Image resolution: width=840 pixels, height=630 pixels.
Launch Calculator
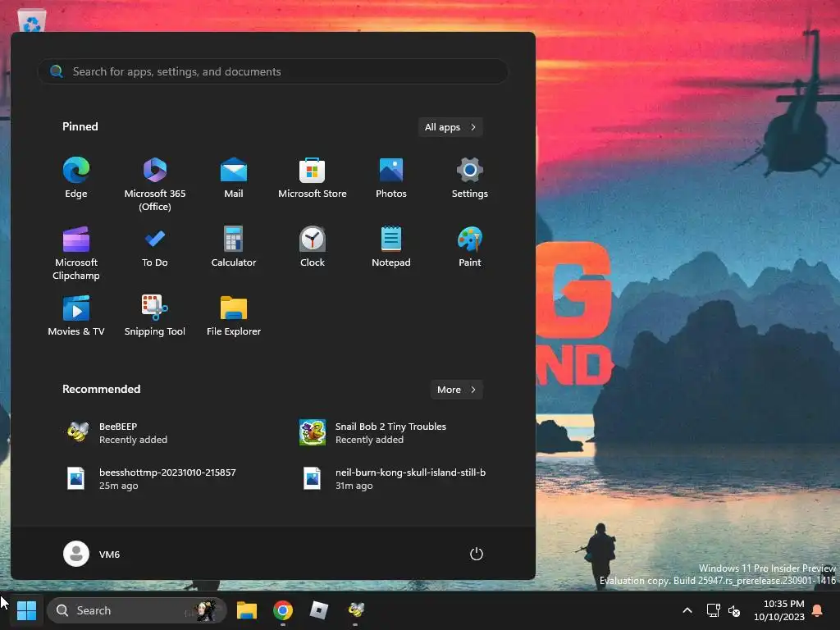click(234, 248)
